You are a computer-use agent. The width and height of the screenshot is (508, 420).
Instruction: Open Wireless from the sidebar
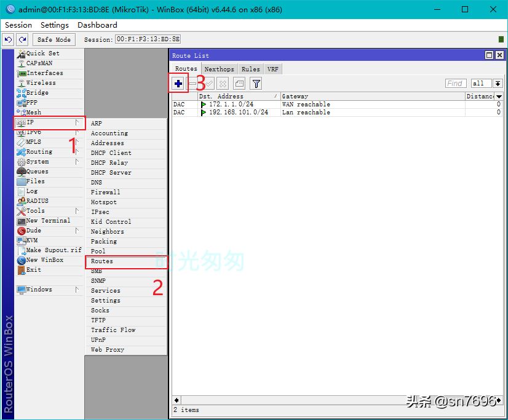[50, 83]
